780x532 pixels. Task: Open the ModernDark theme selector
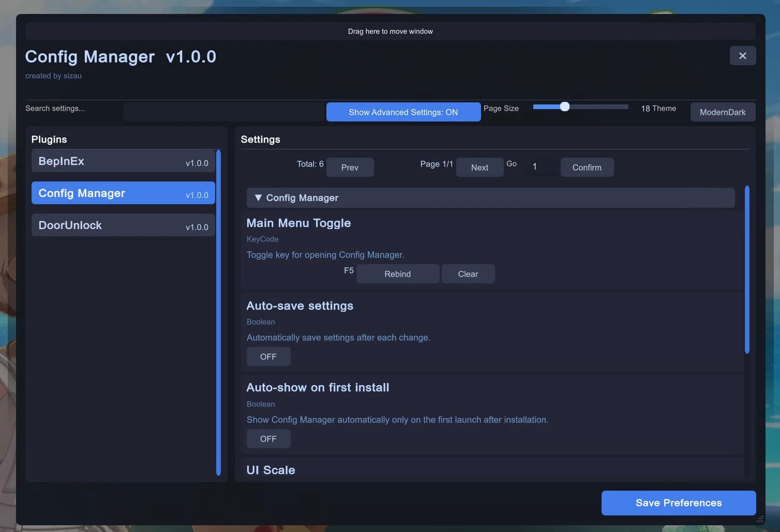click(x=723, y=112)
